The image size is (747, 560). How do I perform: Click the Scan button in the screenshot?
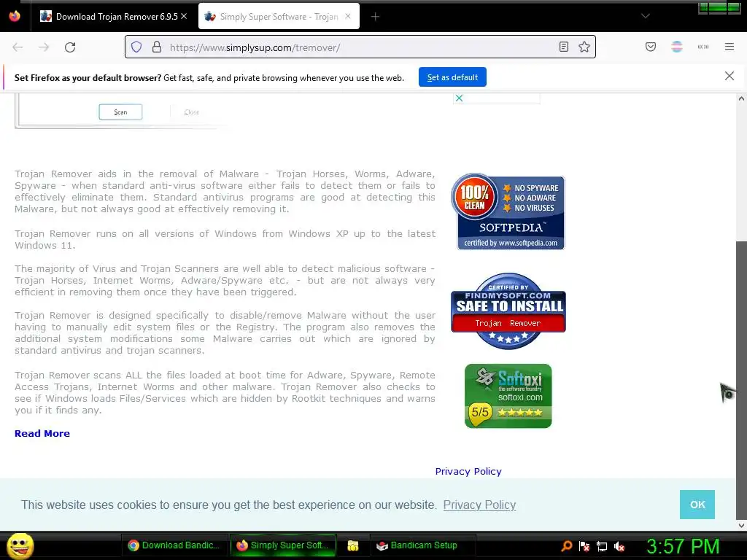[x=120, y=112]
